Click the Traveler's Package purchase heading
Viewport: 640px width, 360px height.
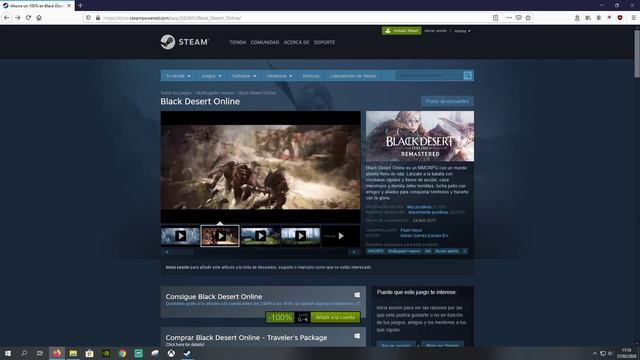[246, 338]
